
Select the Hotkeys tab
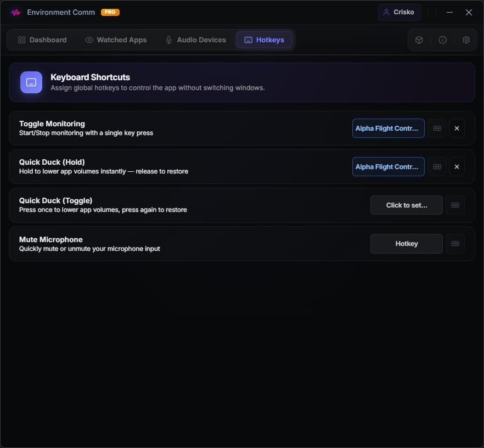point(264,40)
